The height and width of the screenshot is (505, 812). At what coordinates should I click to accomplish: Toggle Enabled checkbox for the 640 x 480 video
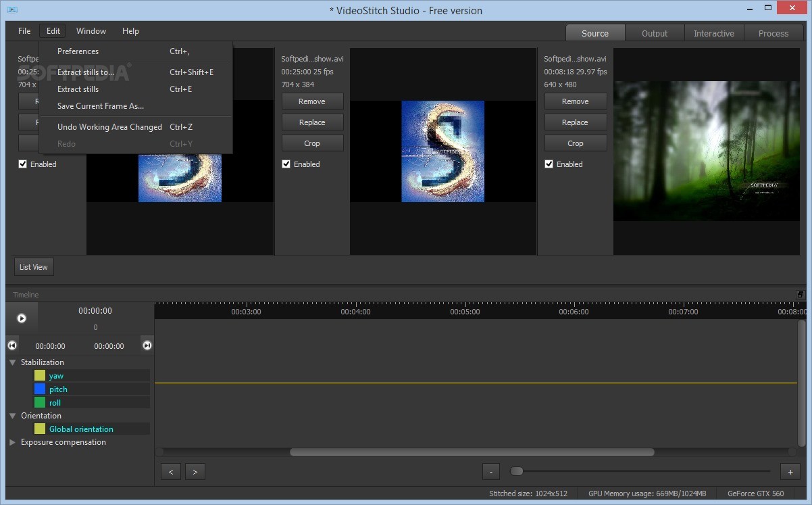tap(549, 164)
